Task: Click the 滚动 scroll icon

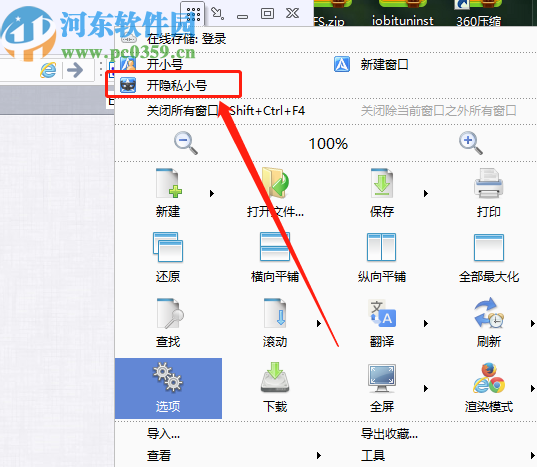Action: pyautogui.click(x=275, y=313)
